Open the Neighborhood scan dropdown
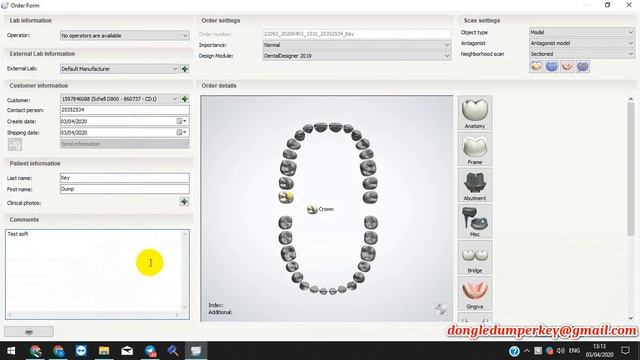This screenshot has height=360, width=640. tap(582, 54)
